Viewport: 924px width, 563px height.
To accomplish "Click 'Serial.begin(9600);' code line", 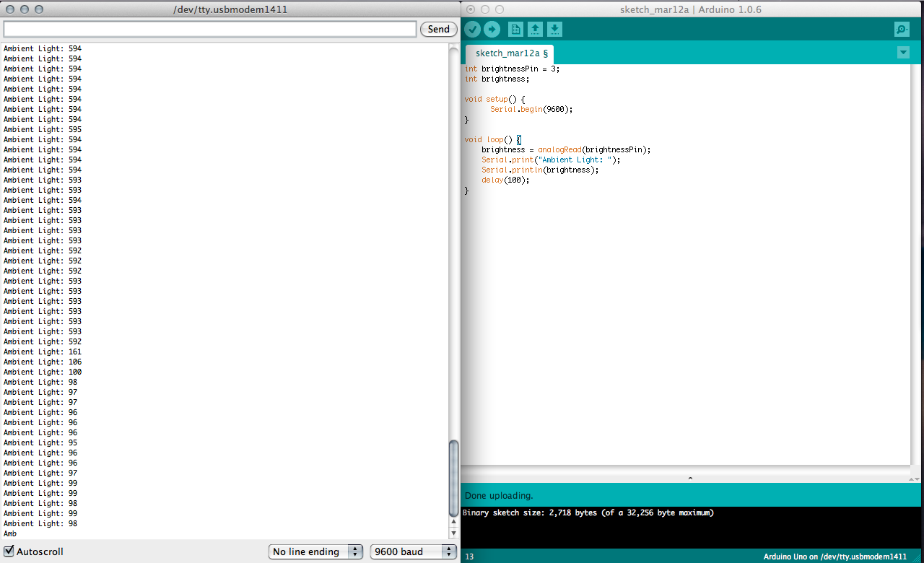I will point(531,109).
